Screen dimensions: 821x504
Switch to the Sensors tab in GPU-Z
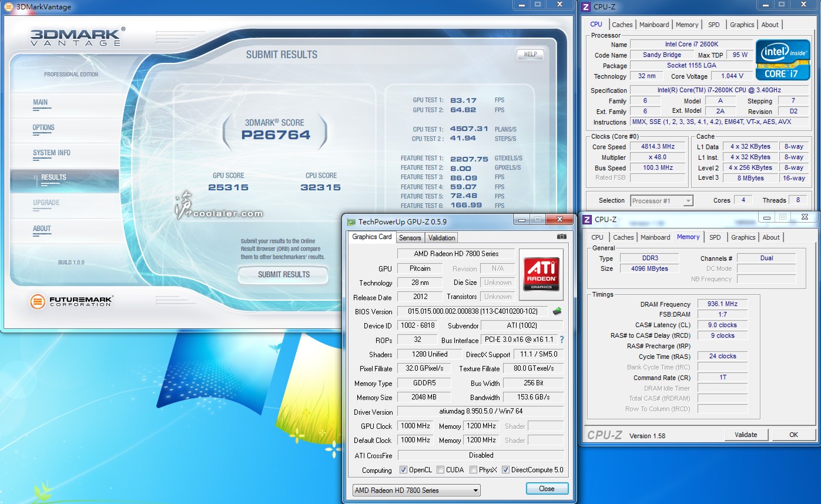click(x=410, y=238)
